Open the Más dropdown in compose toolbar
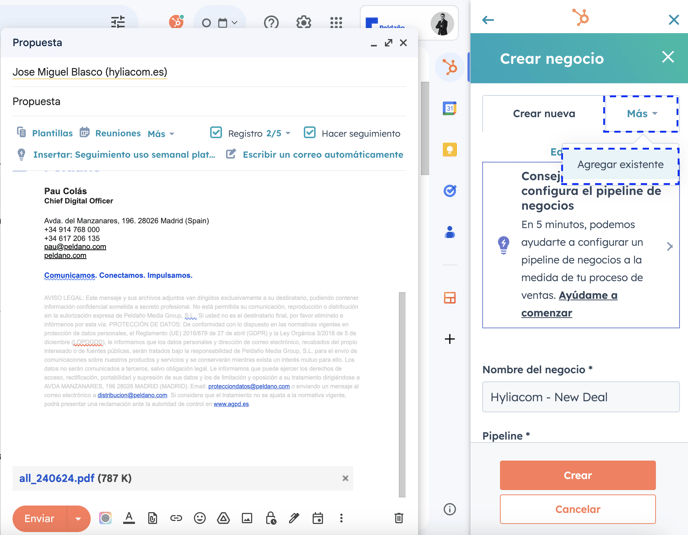Screen dimensions: 688x535 tap(161, 134)
